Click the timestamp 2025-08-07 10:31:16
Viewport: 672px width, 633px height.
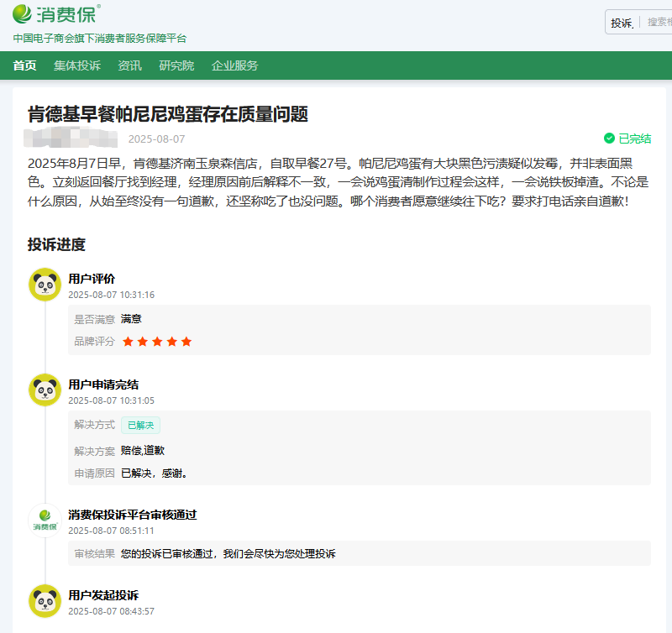[112, 295]
